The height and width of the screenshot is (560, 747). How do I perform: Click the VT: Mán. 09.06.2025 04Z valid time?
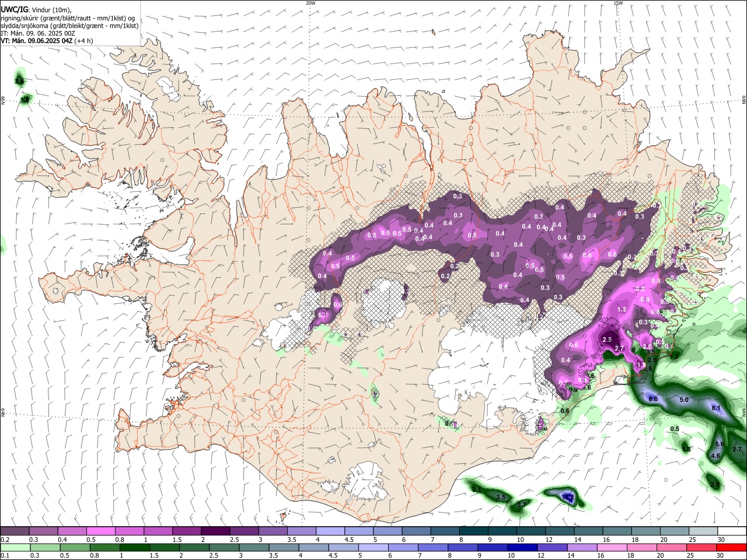pyautogui.click(x=36, y=41)
